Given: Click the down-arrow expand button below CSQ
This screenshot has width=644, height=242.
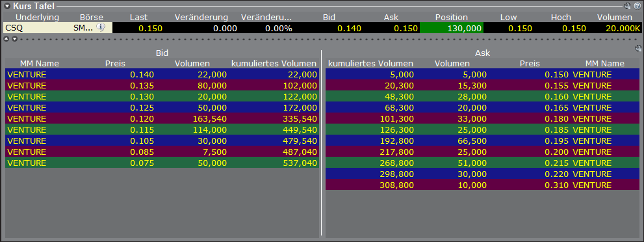Looking at the screenshot, I should coord(14,39).
